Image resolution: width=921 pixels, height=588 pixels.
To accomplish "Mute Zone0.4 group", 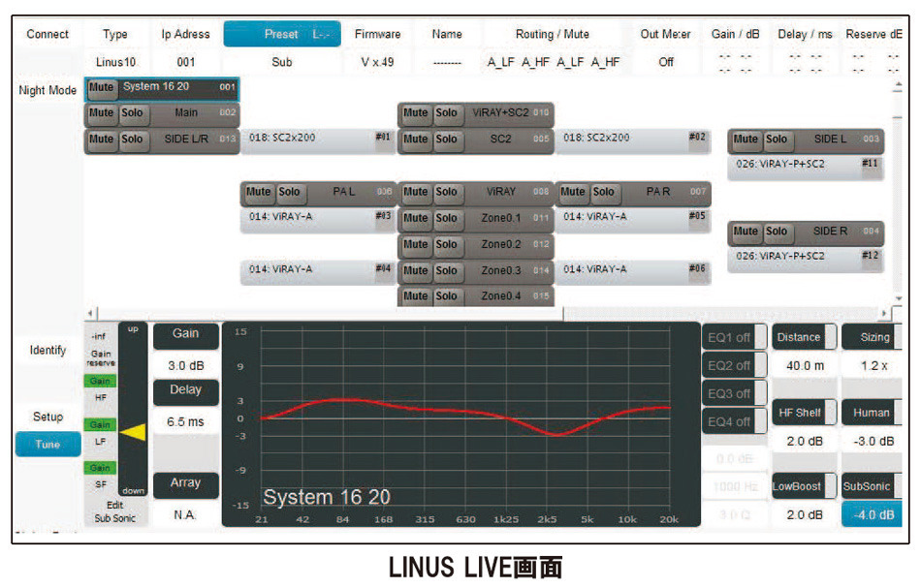I will 415,296.
